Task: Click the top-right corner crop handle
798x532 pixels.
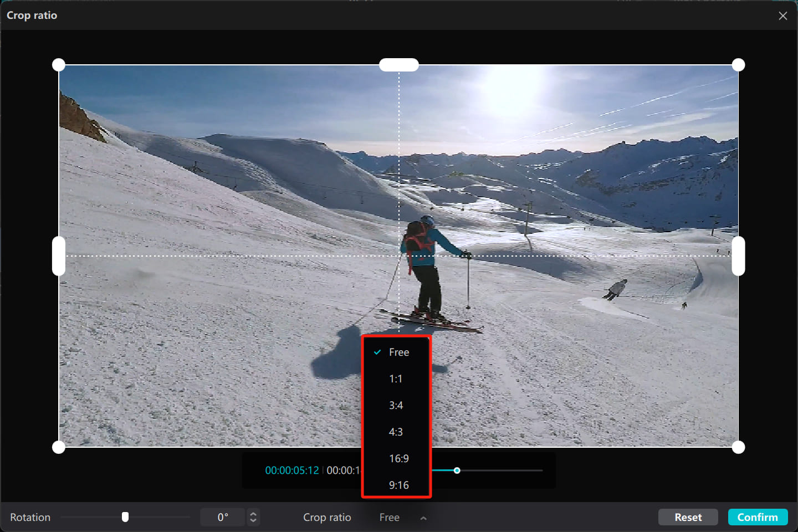Action: pyautogui.click(x=738, y=65)
